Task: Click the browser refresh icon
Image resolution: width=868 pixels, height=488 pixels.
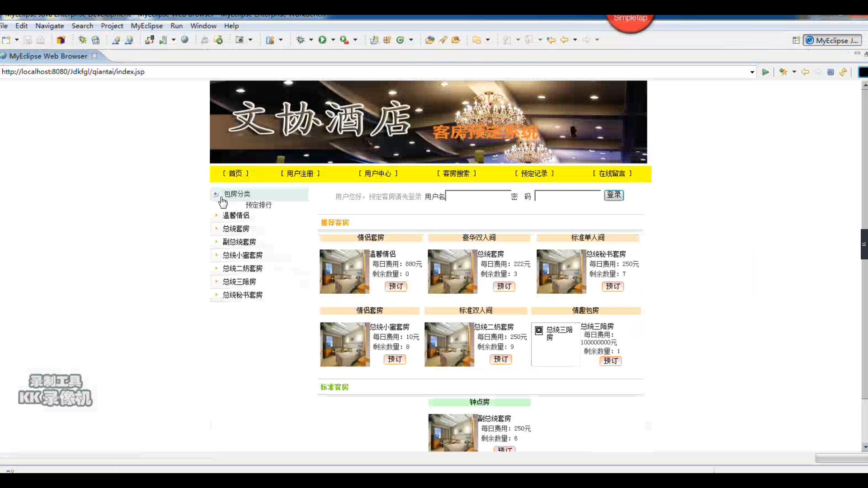Action: [843, 72]
